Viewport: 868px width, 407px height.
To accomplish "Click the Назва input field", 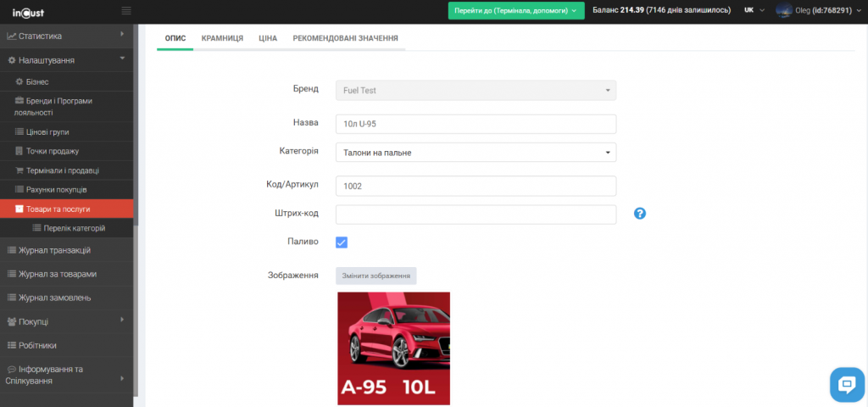I will (476, 124).
